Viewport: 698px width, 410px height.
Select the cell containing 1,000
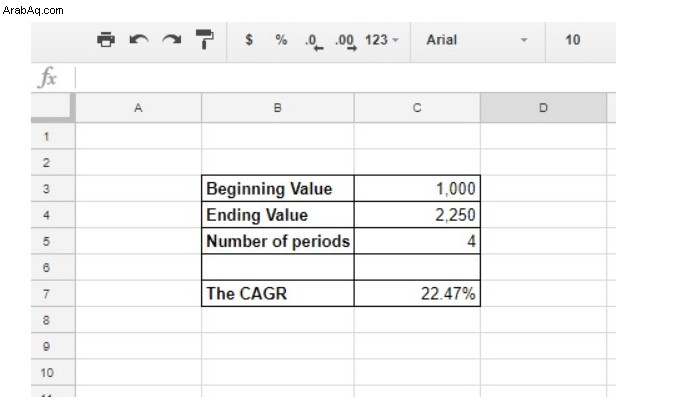click(417, 189)
